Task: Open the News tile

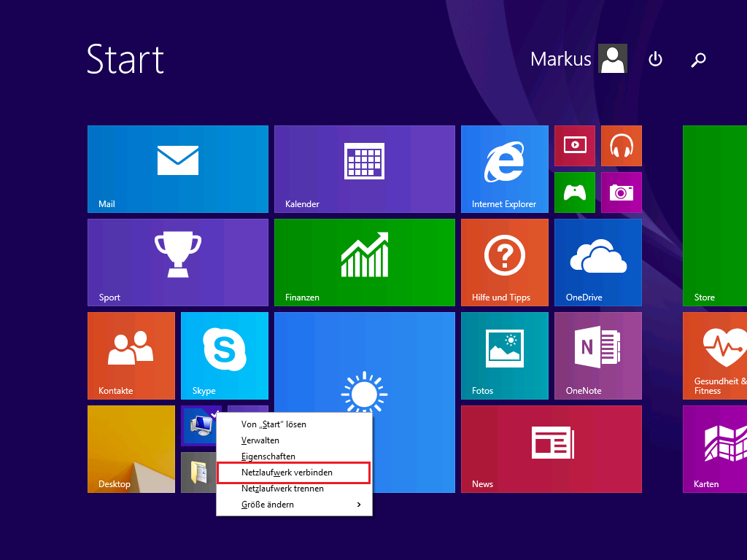Action: coord(551,449)
